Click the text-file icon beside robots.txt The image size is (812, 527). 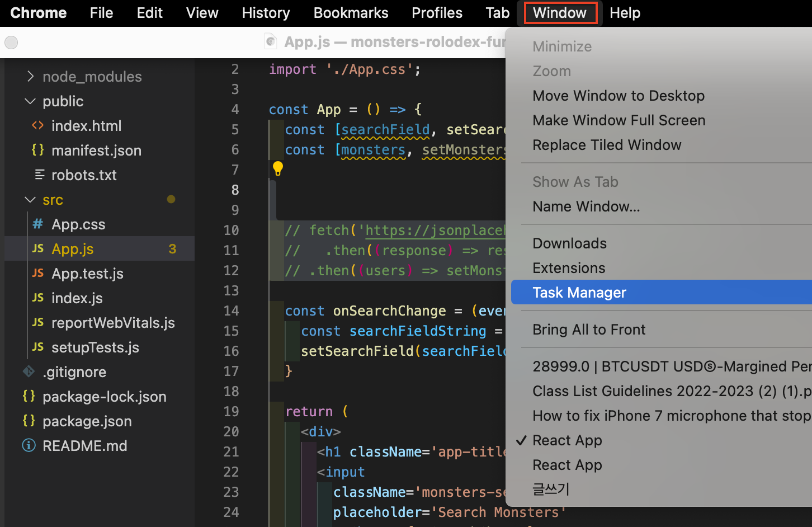(39, 175)
